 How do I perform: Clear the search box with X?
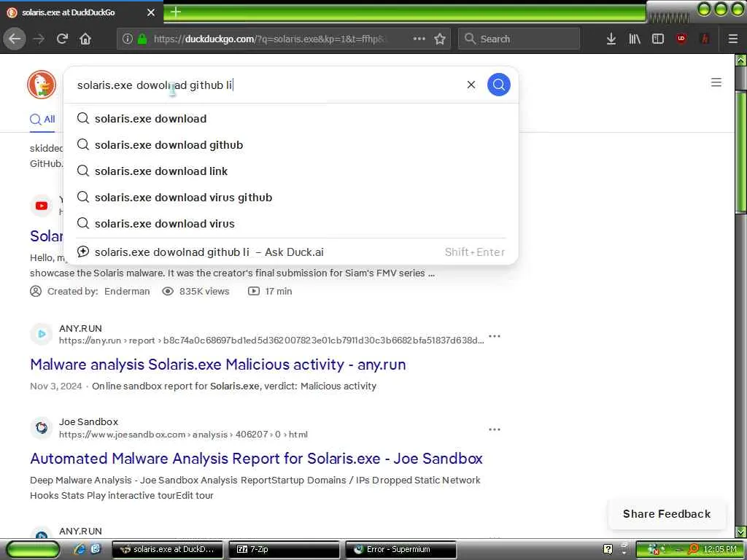pyautogui.click(x=471, y=85)
